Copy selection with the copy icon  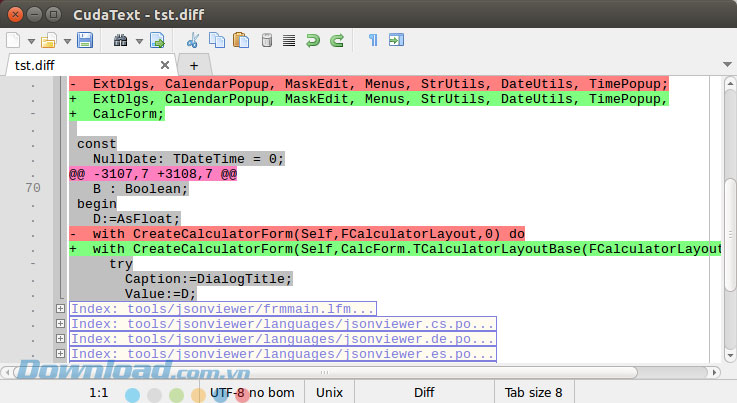click(x=217, y=40)
